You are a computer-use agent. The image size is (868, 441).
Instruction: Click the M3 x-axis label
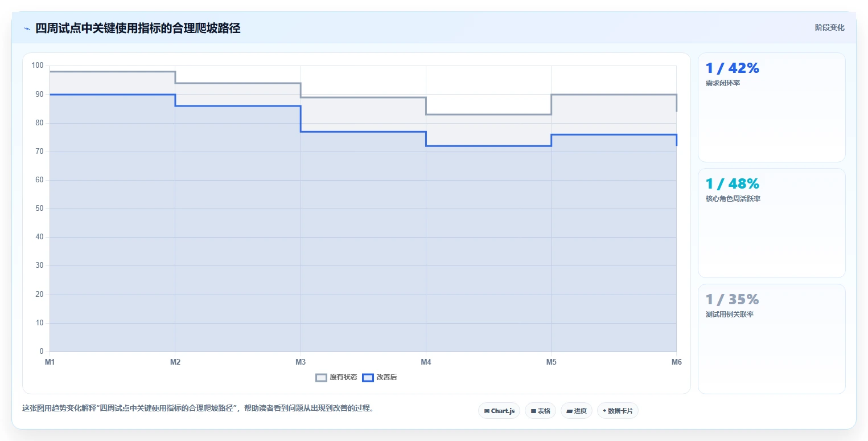(x=301, y=362)
